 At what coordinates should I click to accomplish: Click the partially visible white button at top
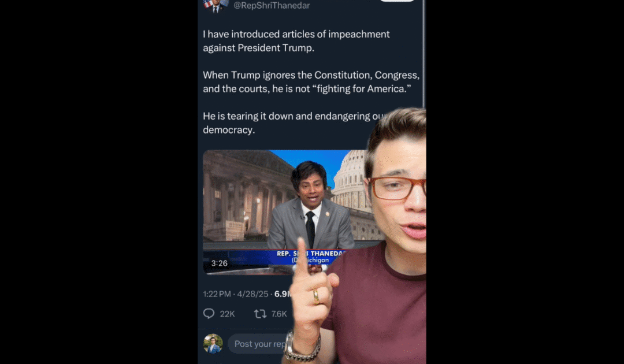pyautogui.click(x=397, y=1)
